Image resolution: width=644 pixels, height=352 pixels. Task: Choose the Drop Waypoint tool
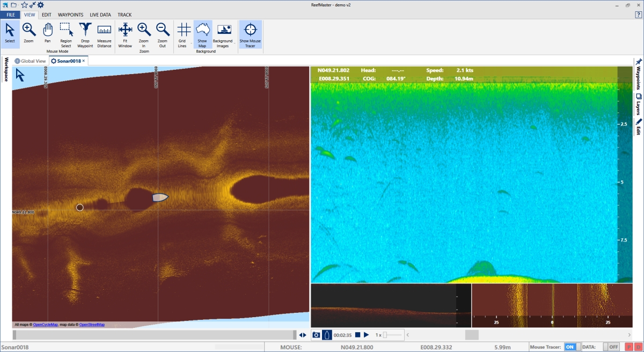[x=85, y=34]
